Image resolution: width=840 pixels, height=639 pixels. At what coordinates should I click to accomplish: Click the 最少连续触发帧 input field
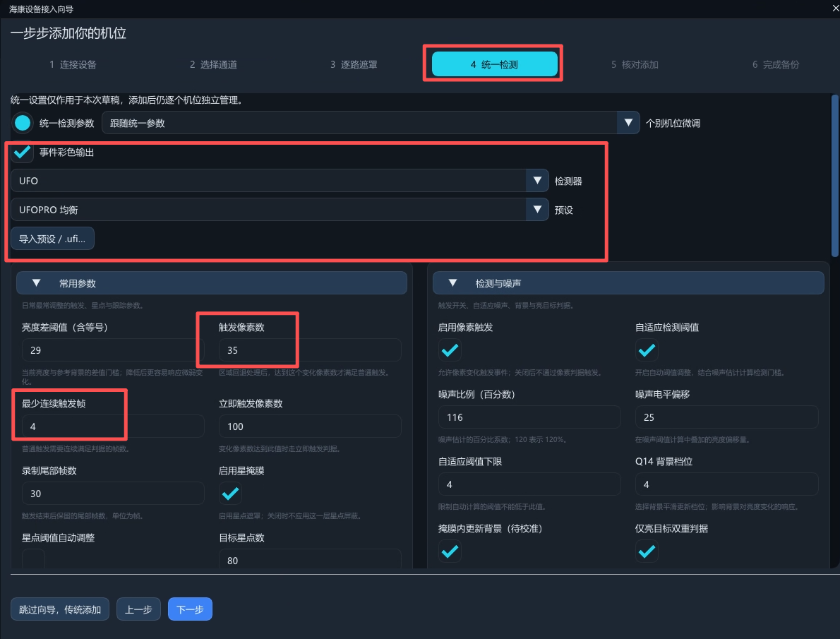click(113, 426)
